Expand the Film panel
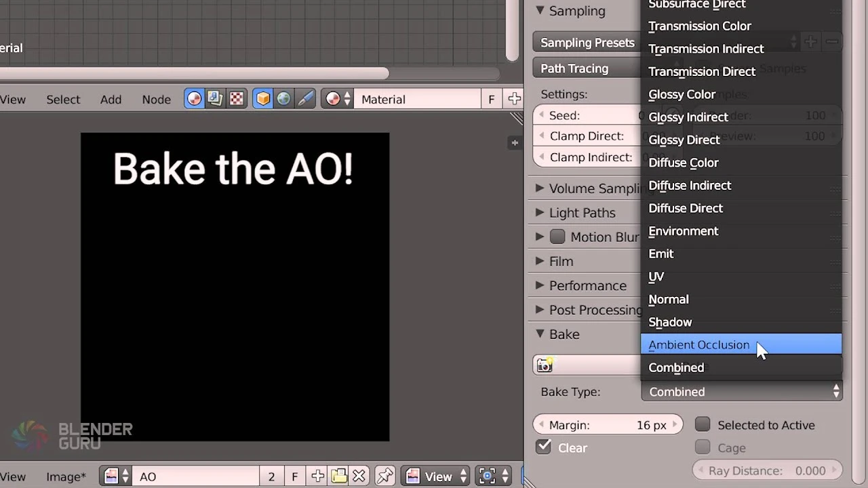Viewport: 868px width, 488px height. pyautogui.click(x=540, y=261)
